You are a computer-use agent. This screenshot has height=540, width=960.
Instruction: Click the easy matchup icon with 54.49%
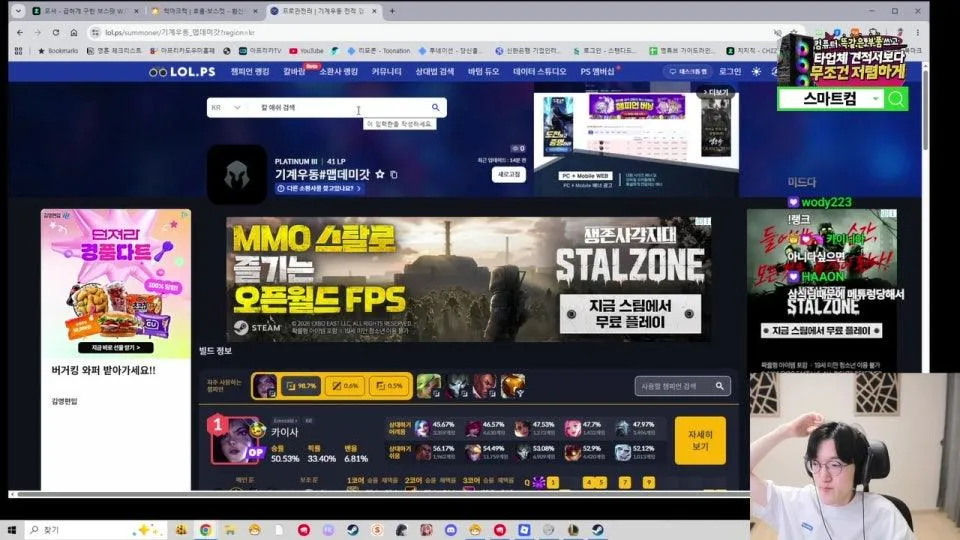click(473, 452)
